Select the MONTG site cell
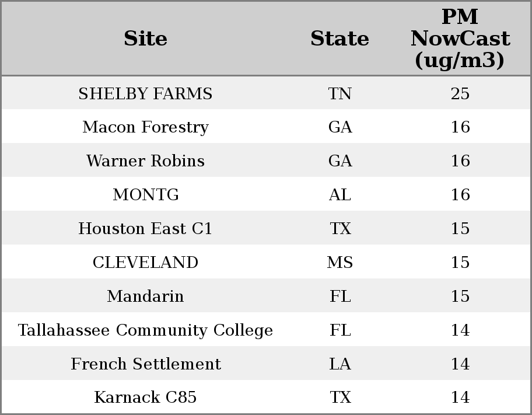This screenshot has width=532, height=415. [146, 195]
